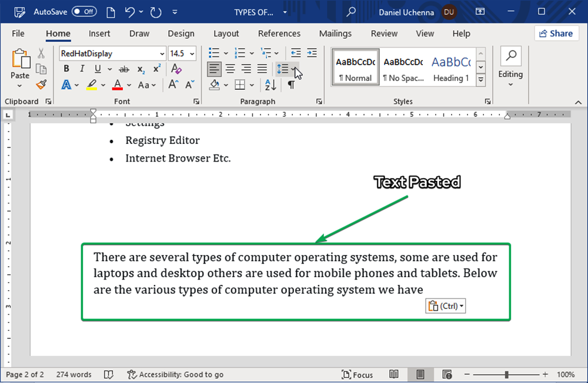Select the Format Painter icon
Image resolution: width=588 pixels, height=383 pixels.
tap(41, 85)
